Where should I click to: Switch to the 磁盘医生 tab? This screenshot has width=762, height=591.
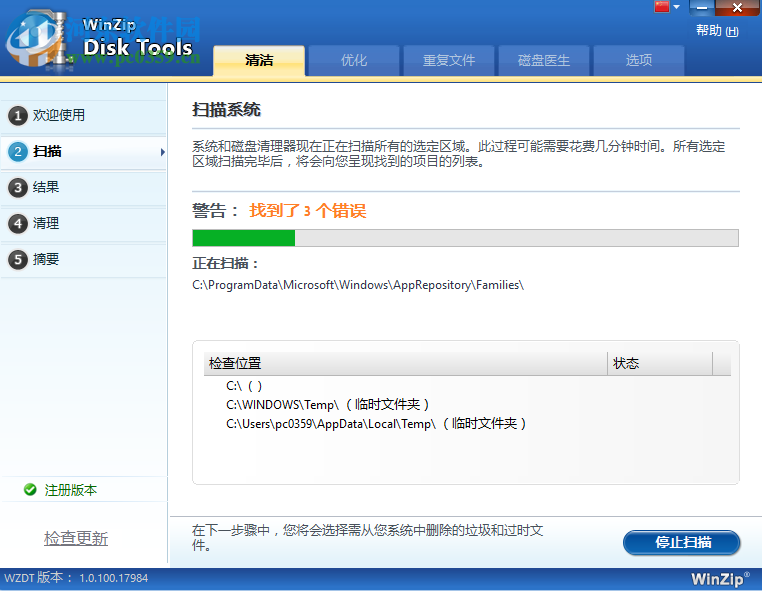point(544,60)
